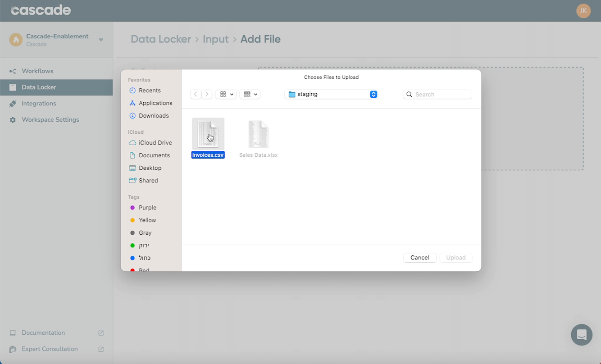Image resolution: width=601 pixels, height=364 pixels.
Task: Expand the workspace switcher beside Cascade-Enablement
Action: click(101, 39)
